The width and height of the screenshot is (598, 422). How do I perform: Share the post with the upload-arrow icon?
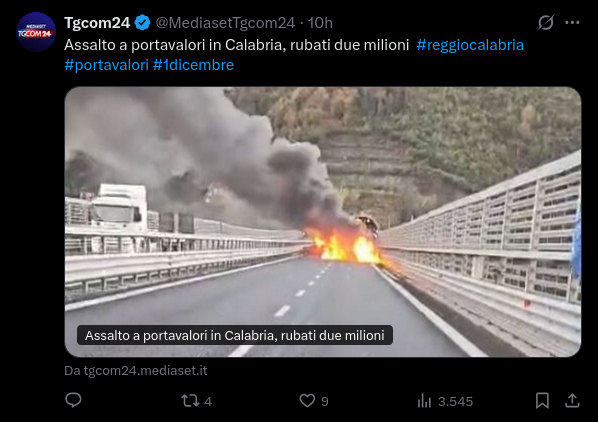(x=572, y=400)
